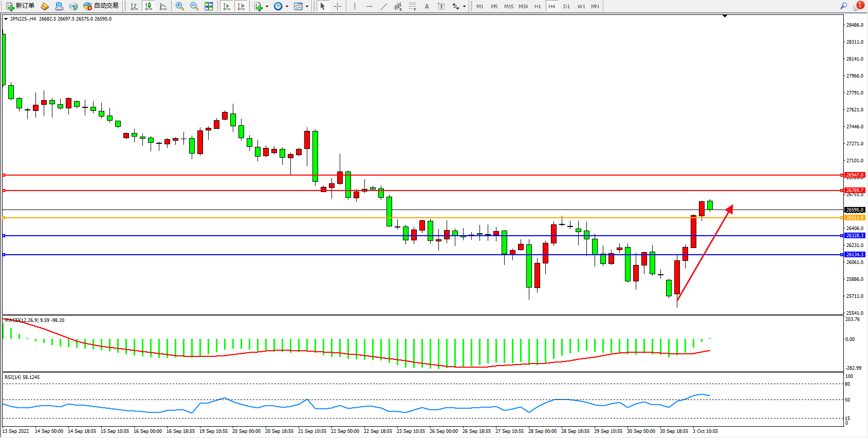Select the trendline drawing tool
The width and height of the screenshot is (868, 438).
[384, 6]
